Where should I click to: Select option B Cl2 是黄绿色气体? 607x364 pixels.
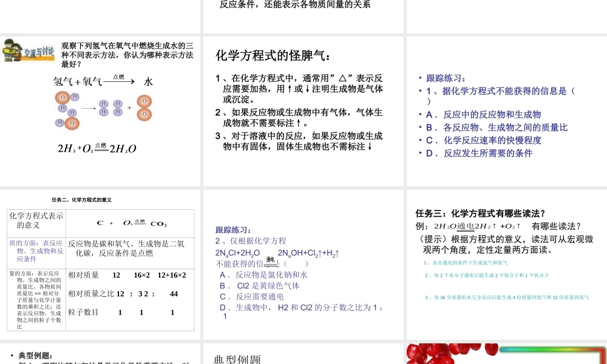point(260,286)
